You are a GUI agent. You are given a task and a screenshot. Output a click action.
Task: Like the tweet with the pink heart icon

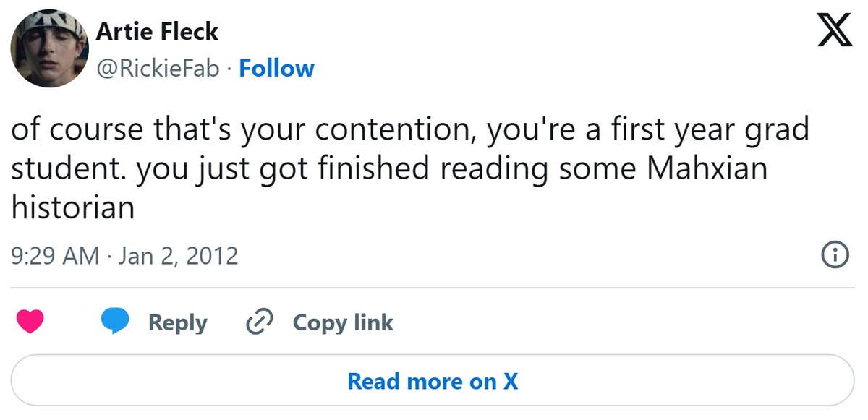coord(30,322)
